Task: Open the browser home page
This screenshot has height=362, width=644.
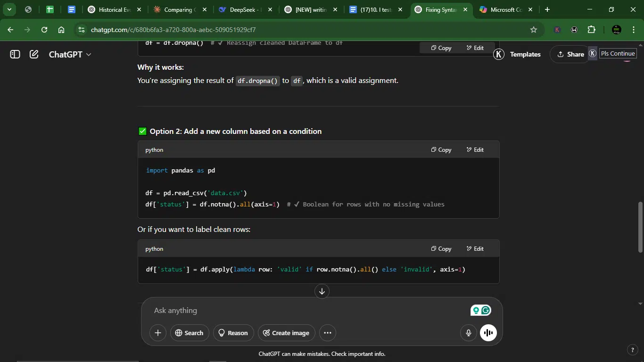Action: click(x=61, y=30)
